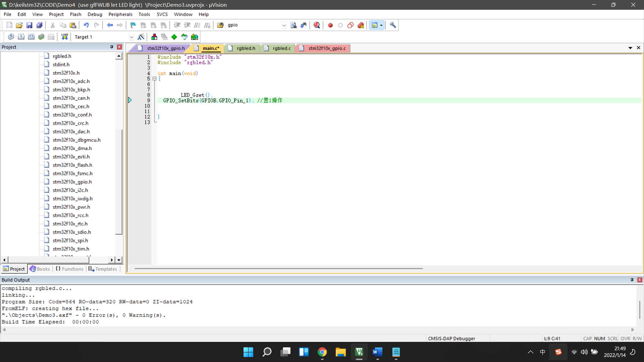Download code to flash with the LOAD icon
644x362 pixels.
[x=64, y=37]
